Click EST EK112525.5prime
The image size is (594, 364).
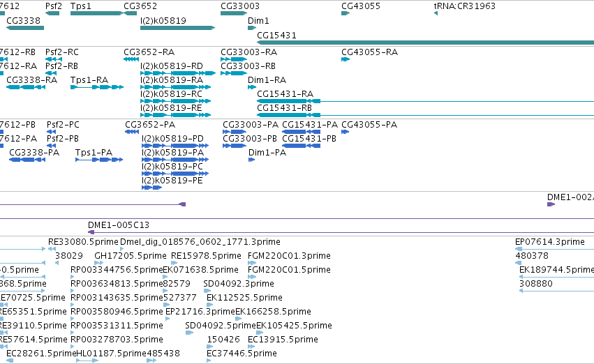tap(244, 298)
